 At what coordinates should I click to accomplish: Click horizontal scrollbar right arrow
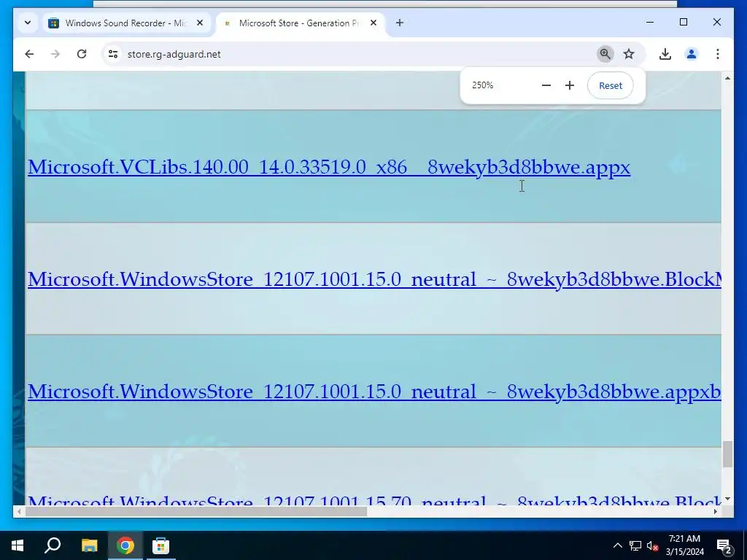click(x=716, y=511)
